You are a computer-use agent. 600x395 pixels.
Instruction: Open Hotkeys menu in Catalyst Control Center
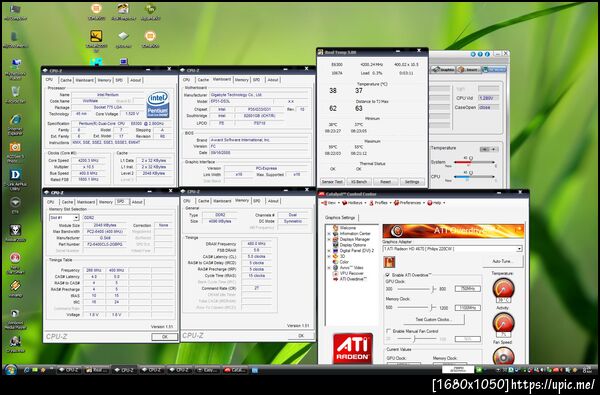354,203
